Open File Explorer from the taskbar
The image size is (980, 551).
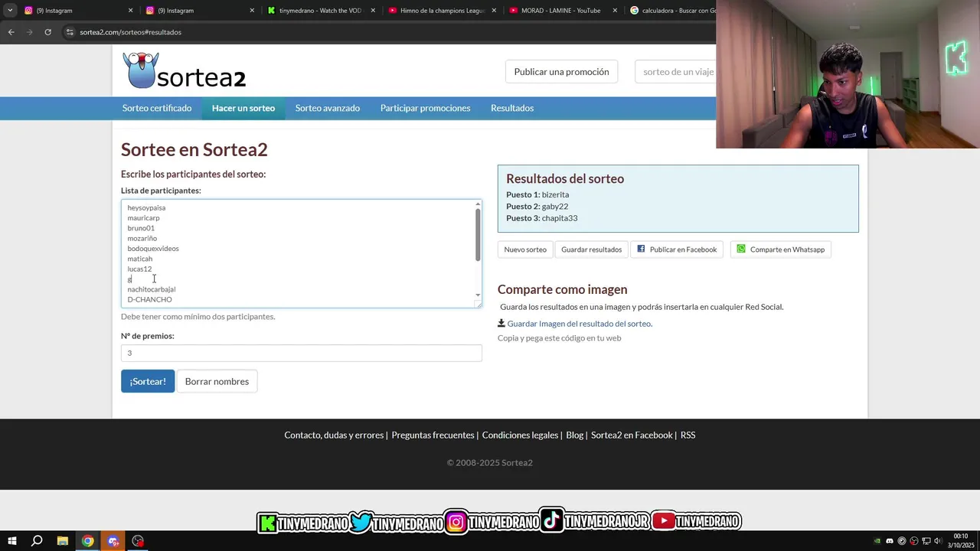click(x=63, y=541)
